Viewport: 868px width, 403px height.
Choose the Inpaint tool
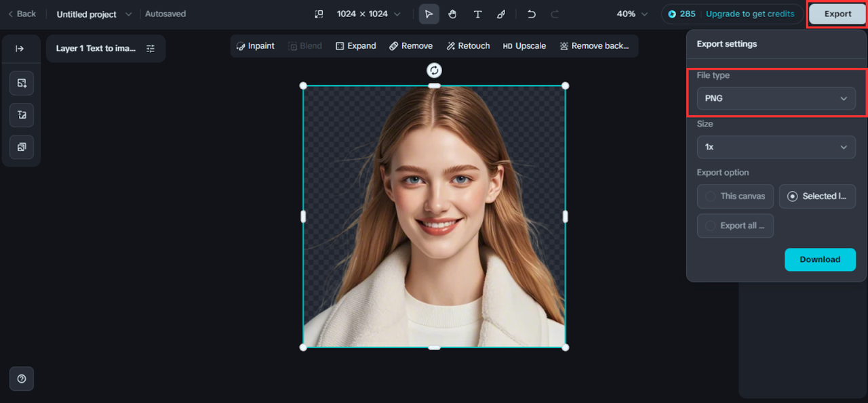256,46
